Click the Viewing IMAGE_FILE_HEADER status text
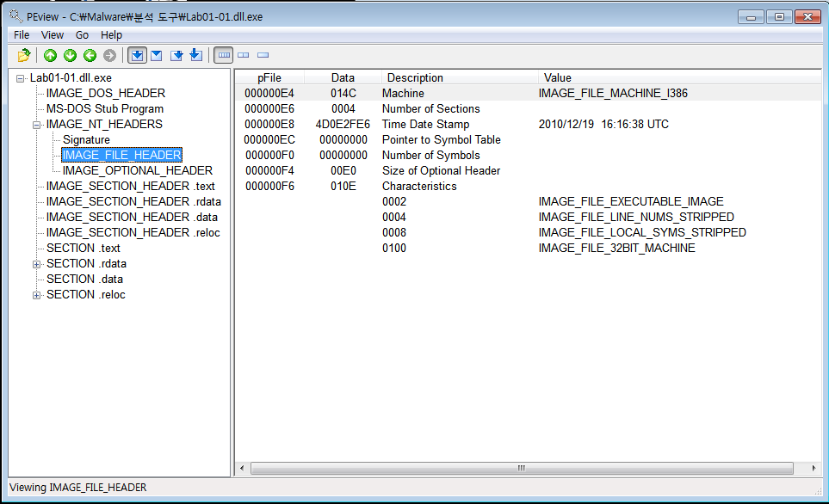The image size is (829, 504). point(78,487)
